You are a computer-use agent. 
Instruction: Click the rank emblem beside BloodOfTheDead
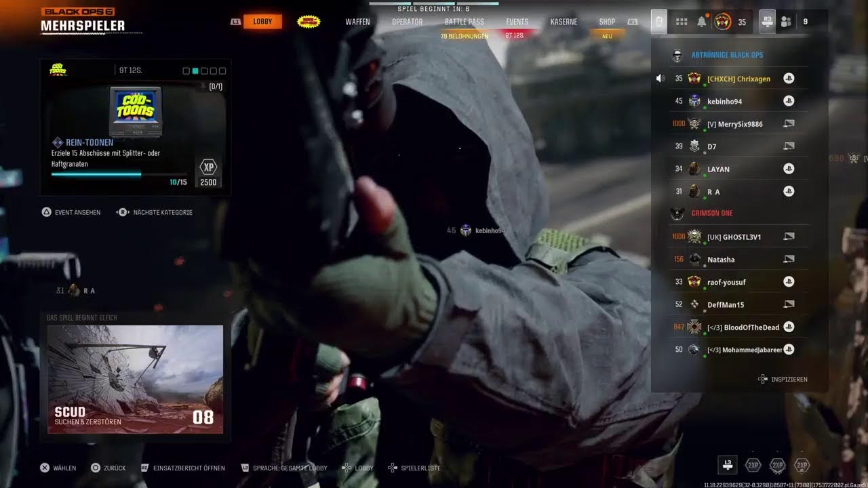click(694, 327)
